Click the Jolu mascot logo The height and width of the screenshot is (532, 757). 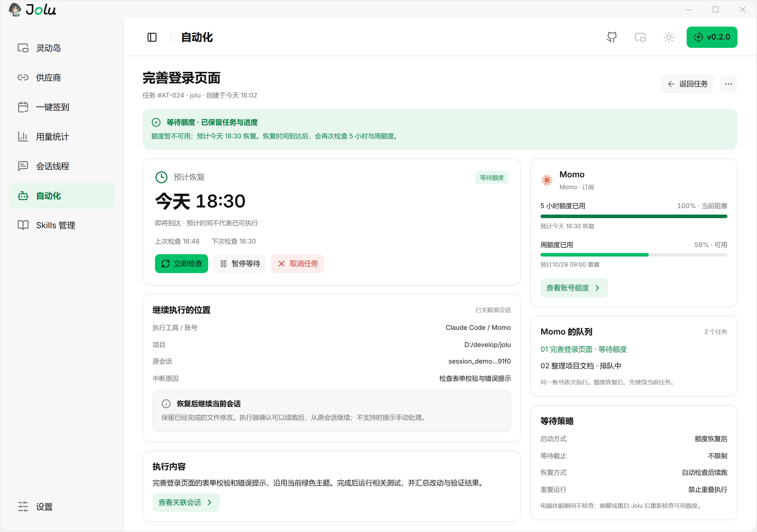[14, 9]
